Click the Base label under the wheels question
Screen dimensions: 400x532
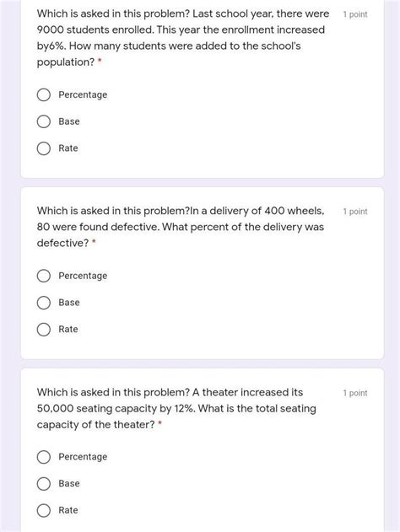[69, 303]
